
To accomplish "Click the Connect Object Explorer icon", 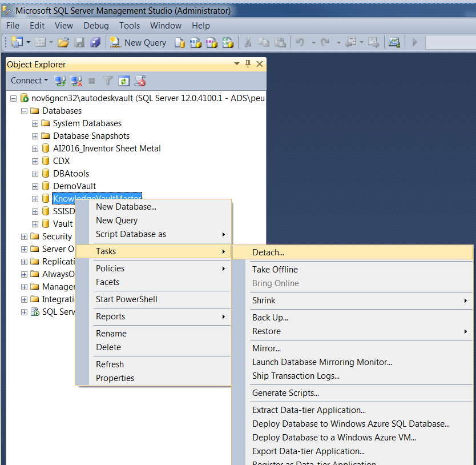I will pos(60,81).
